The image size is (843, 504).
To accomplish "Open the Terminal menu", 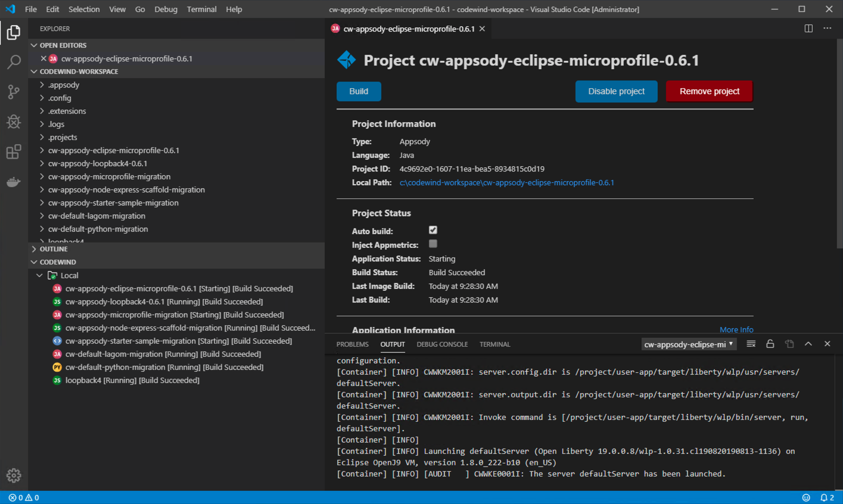I will 201,9.
